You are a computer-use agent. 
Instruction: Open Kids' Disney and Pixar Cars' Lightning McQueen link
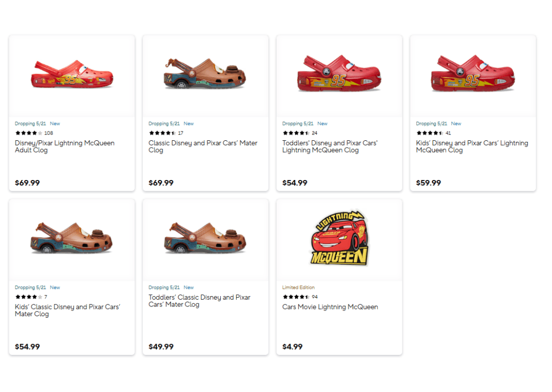pyautogui.click(x=472, y=146)
